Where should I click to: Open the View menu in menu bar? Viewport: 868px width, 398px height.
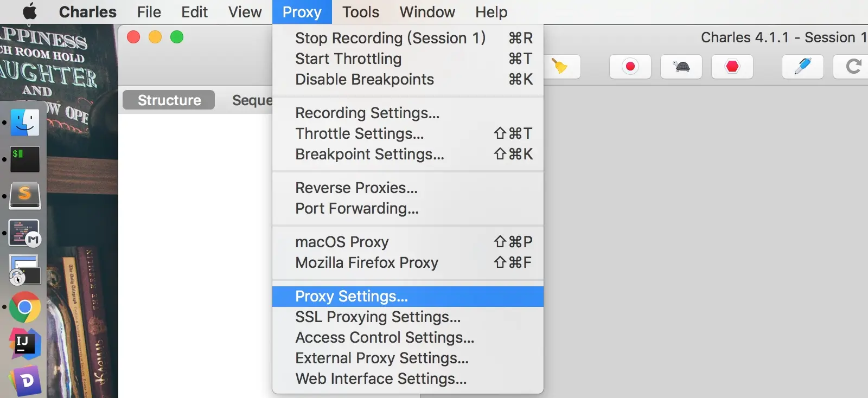coord(245,12)
